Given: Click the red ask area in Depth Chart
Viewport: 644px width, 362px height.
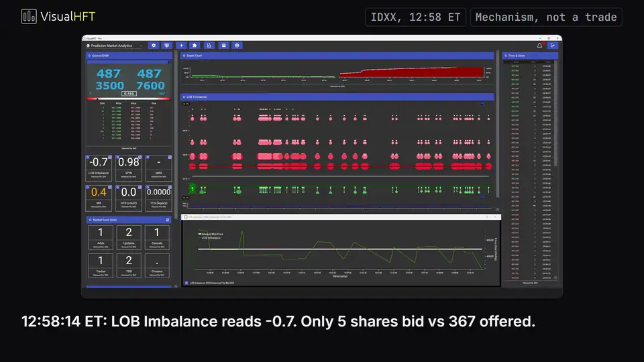Looking at the screenshot, I should click(411, 72).
